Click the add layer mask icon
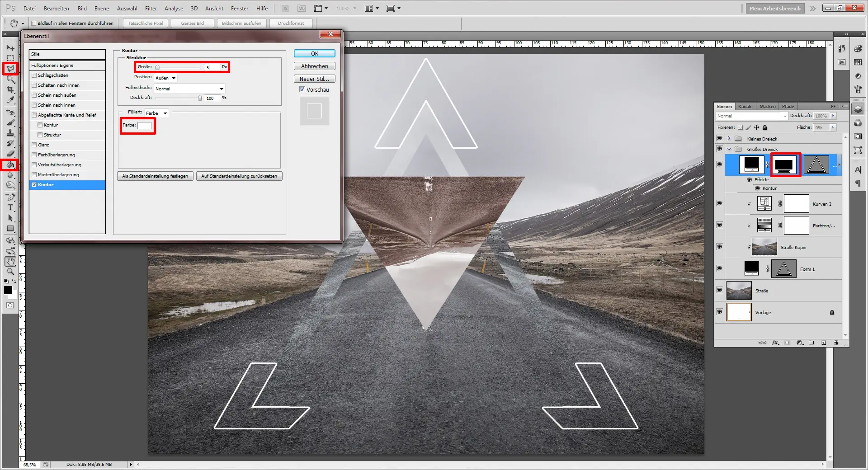868x470 pixels. 787,343
